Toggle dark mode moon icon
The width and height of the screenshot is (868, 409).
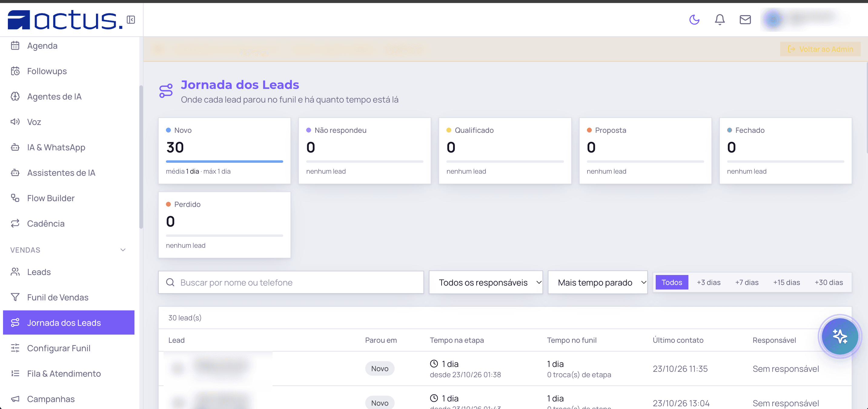click(694, 20)
